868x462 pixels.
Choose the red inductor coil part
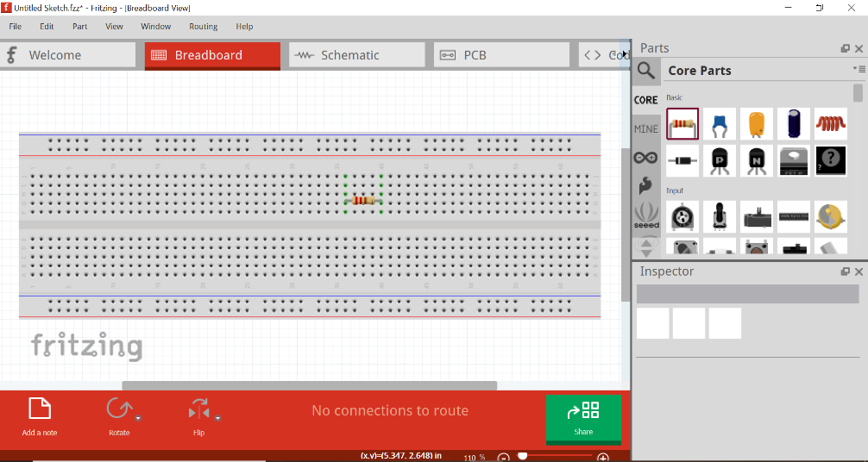830,124
